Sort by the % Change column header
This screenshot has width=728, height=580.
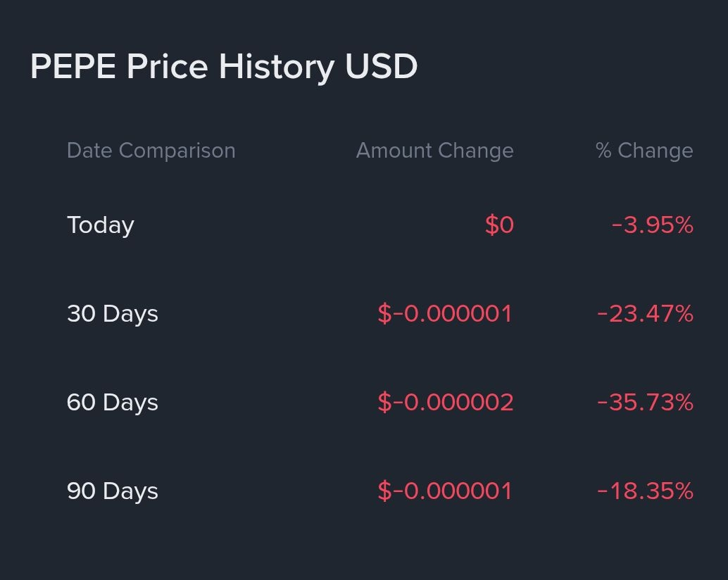point(644,151)
